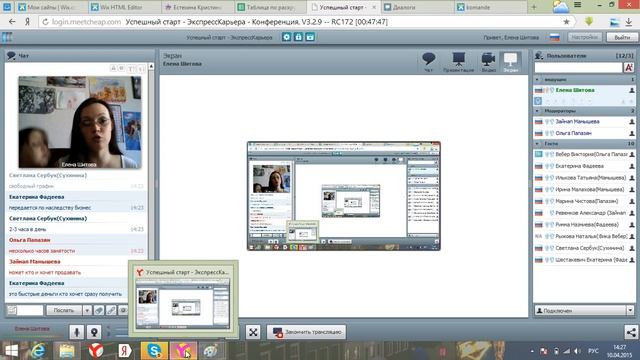Click the downloads arrow icon in browser toolbar
640x360 pixels.
click(x=629, y=22)
